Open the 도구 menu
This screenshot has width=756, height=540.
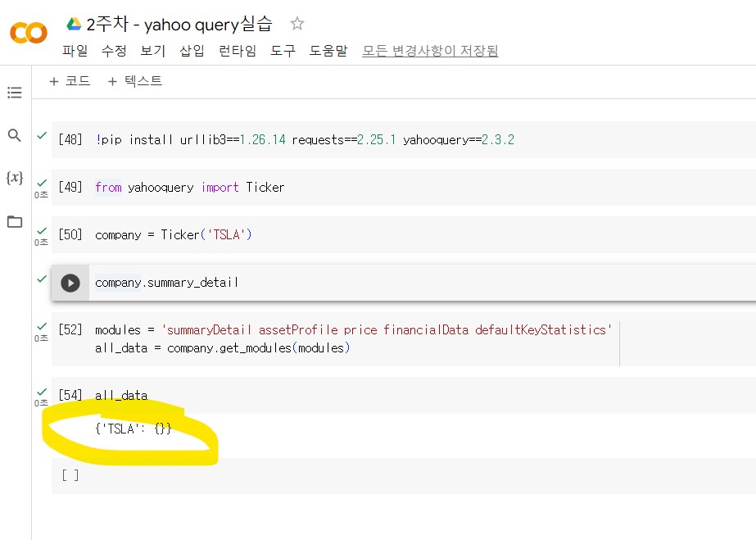[283, 51]
